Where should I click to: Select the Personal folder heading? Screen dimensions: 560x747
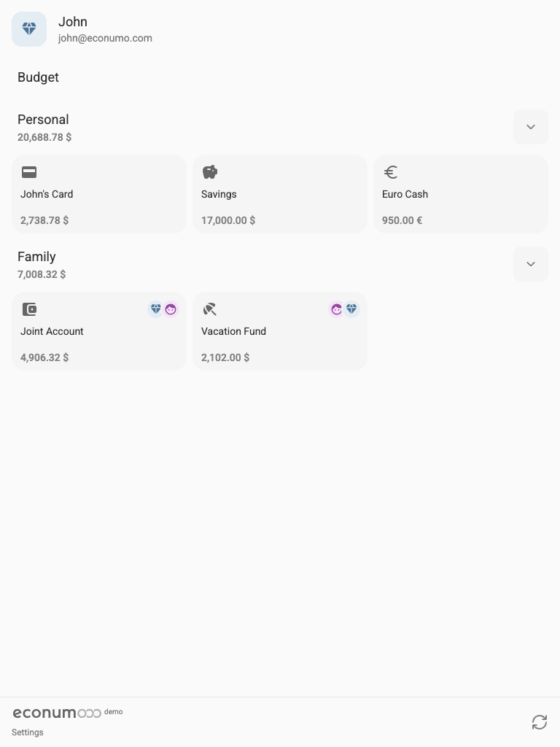click(x=43, y=120)
